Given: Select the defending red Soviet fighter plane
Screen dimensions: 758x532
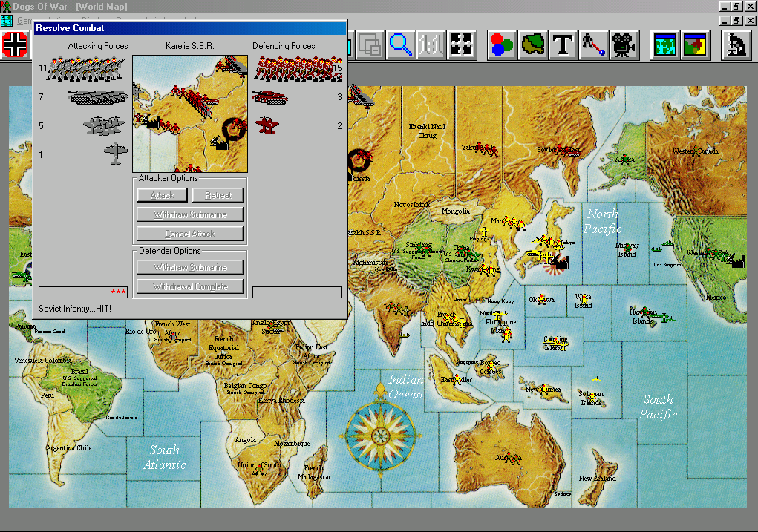Looking at the screenshot, I should 267,125.
